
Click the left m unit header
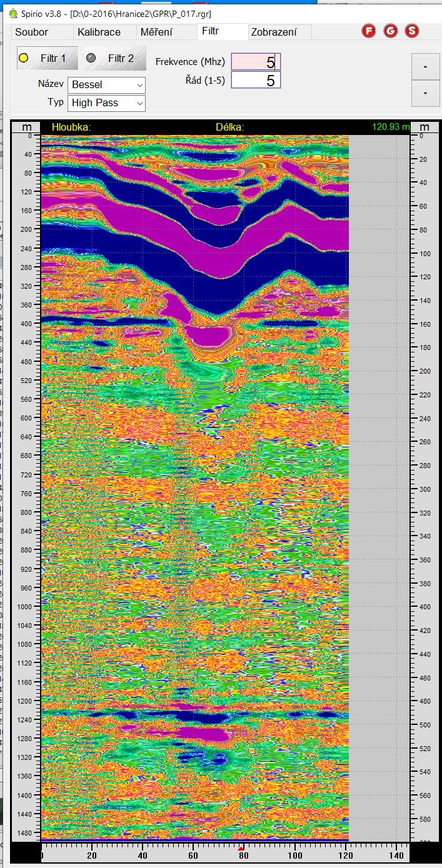pos(27,127)
